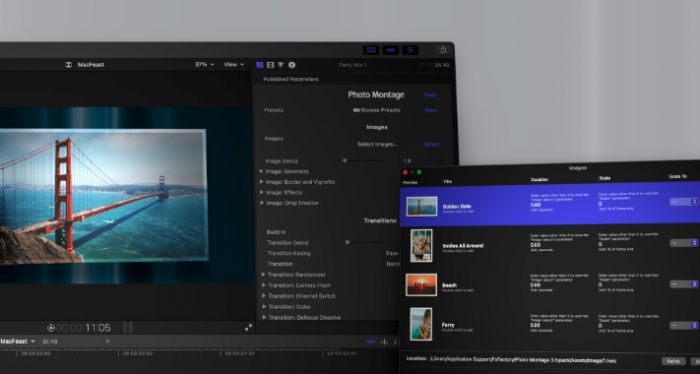
Task: Open the Video inspector filmstrip icon
Action: coord(271,65)
